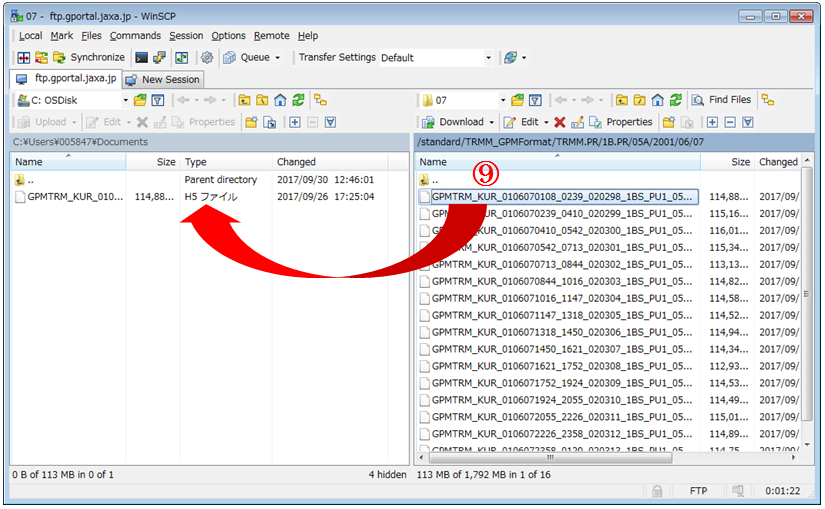Open the New Session tab
This screenshot has width=825, height=509.
[163, 79]
